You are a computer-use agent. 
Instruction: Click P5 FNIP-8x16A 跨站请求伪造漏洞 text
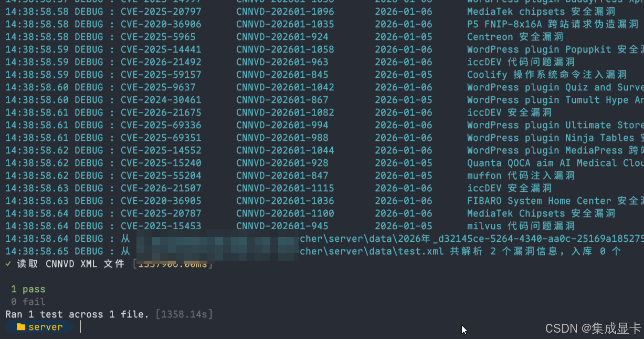coord(553,24)
